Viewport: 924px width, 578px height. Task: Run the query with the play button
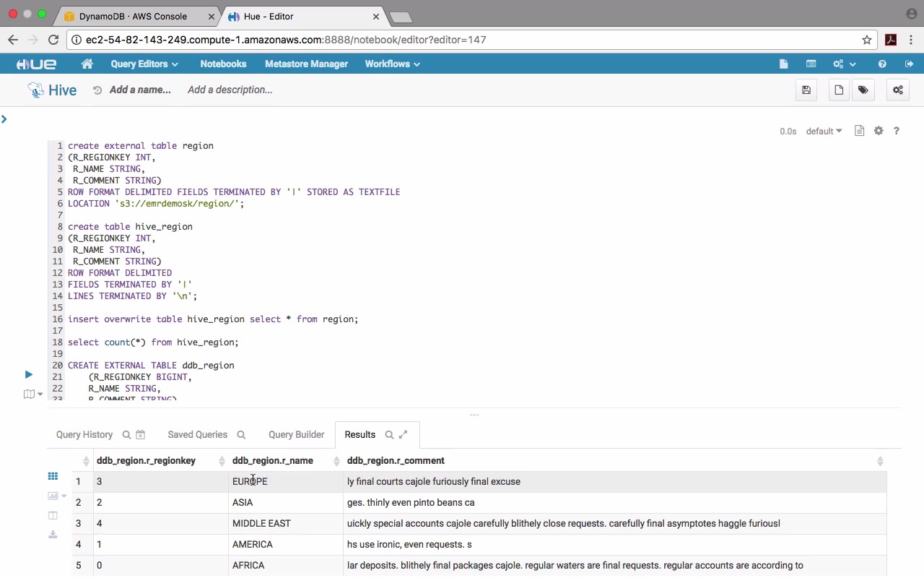[x=28, y=374]
